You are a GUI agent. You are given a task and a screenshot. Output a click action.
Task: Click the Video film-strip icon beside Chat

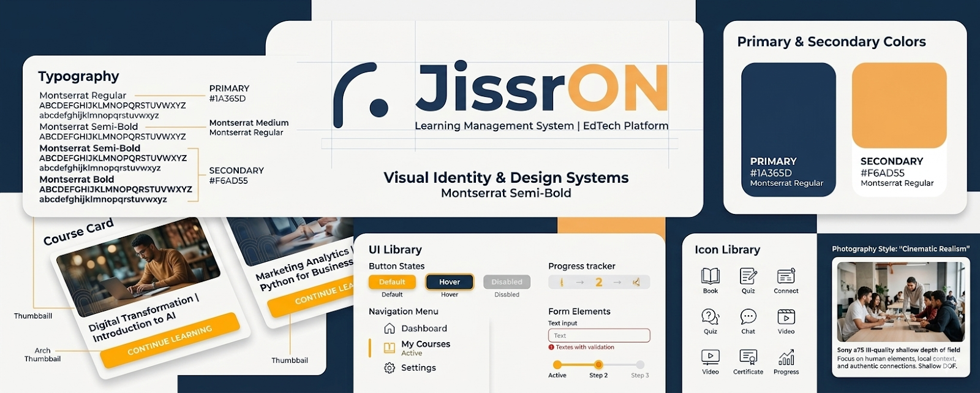(x=786, y=316)
